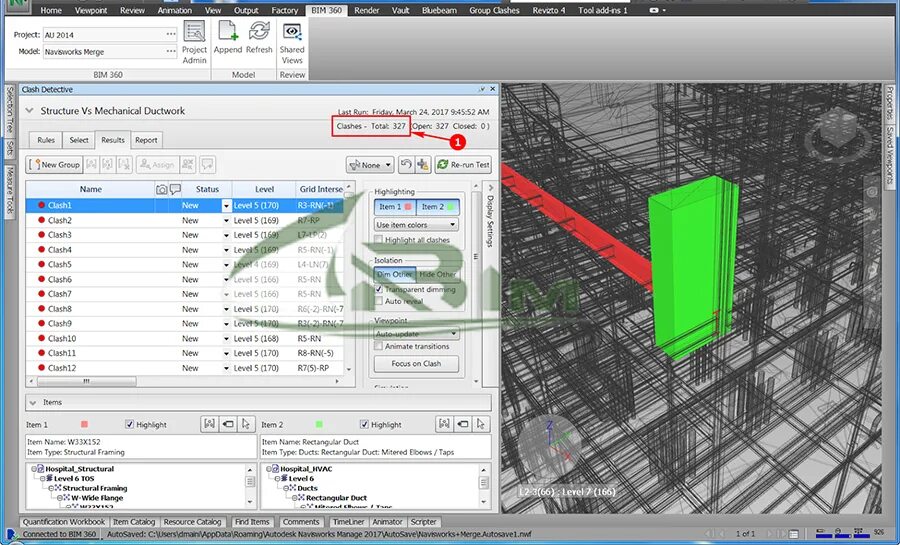Viewport: 900px width, 545px height.
Task: Click the Item 1 red color swatch
Action: pos(84,425)
